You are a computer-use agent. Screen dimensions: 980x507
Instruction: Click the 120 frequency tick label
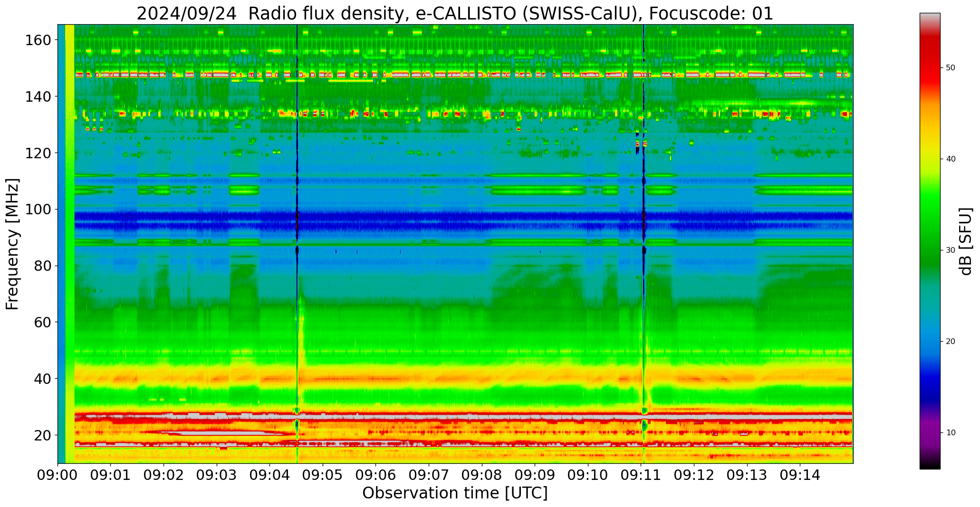(x=38, y=153)
